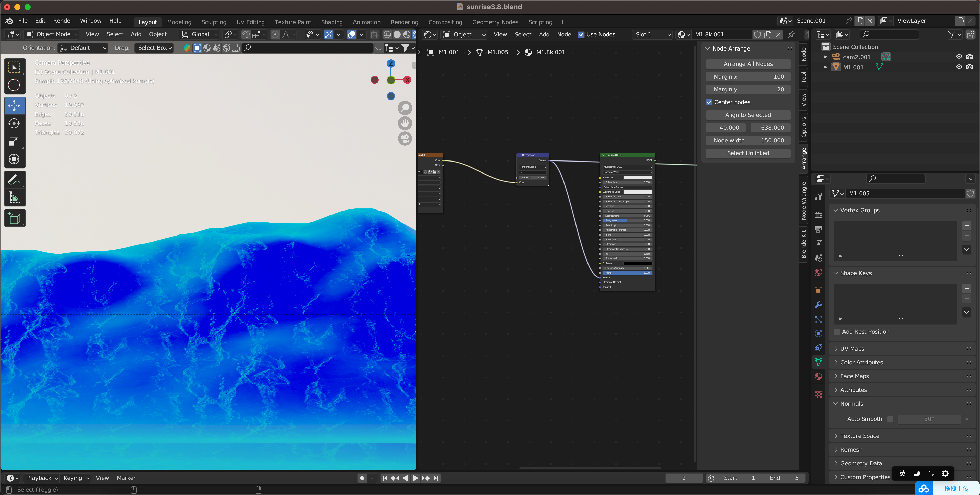Click the Base Color swatch on Principled BSDF
This screenshot has height=495, width=980.
pyautogui.click(x=638, y=178)
